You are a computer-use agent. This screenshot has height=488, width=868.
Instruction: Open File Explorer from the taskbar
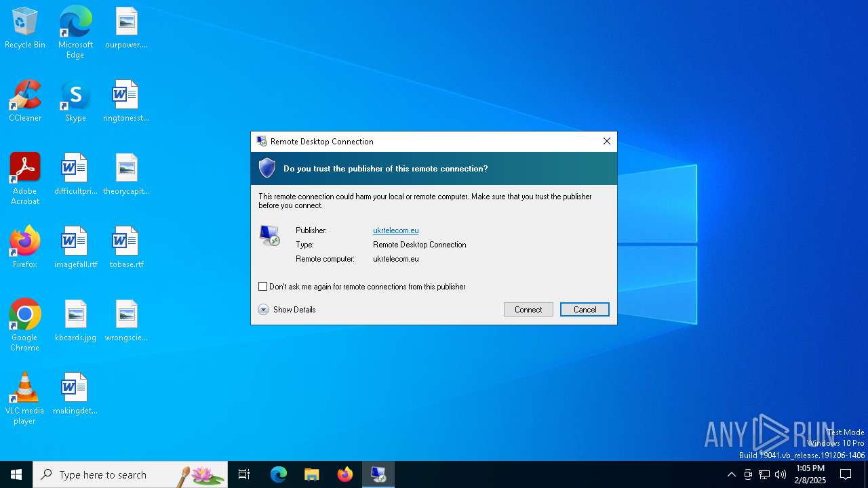point(312,474)
